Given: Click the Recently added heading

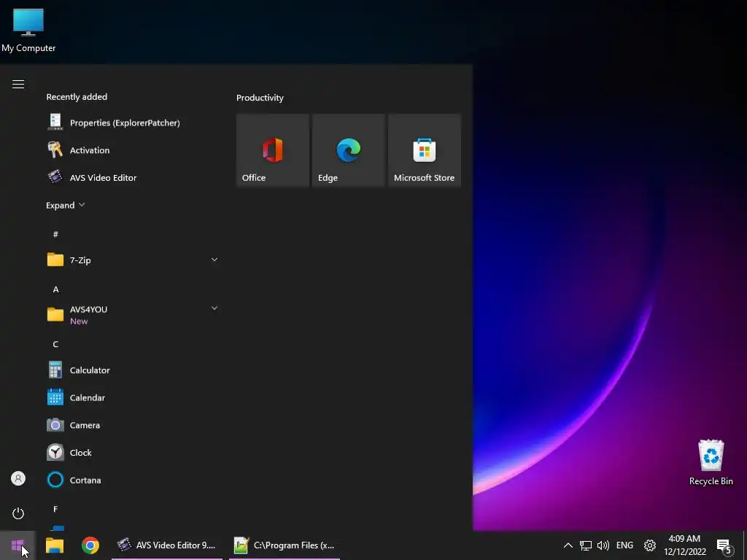Looking at the screenshot, I should click(77, 97).
